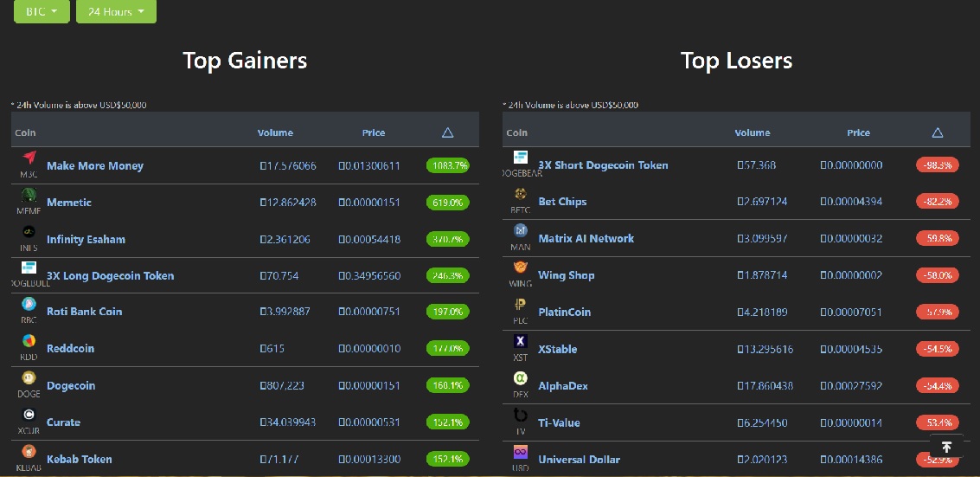Click the Roti Bank Coin icon
Screen dimensions: 980x477
click(x=29, y=304)
